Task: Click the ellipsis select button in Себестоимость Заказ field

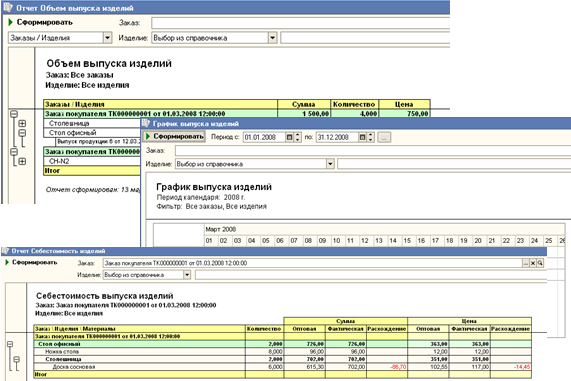Action: click(x=525, y=263)
